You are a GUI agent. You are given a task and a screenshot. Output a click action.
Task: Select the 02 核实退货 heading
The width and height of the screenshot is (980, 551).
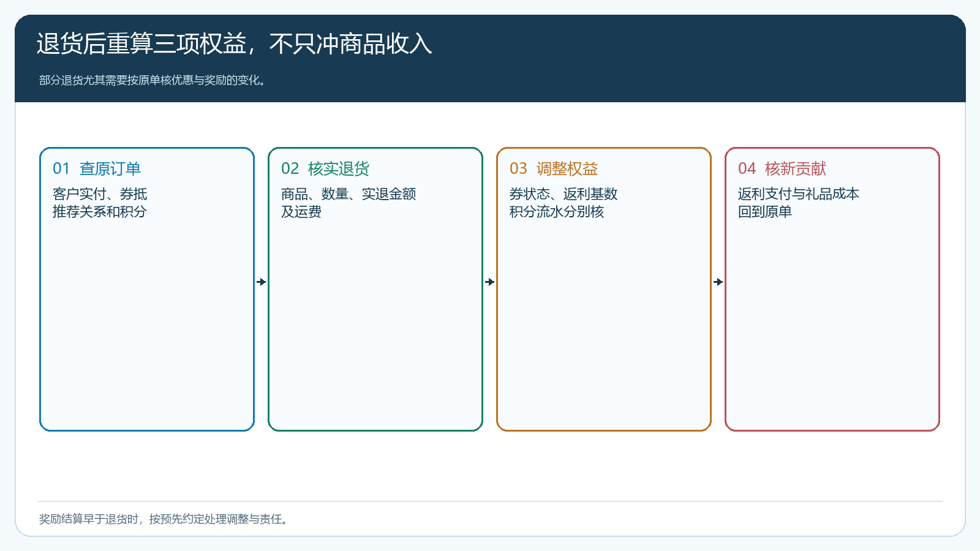tap(325, 168)
